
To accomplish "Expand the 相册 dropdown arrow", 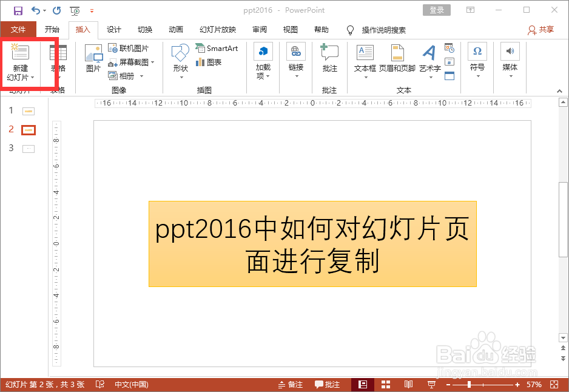I will click(x=141, y=76).
